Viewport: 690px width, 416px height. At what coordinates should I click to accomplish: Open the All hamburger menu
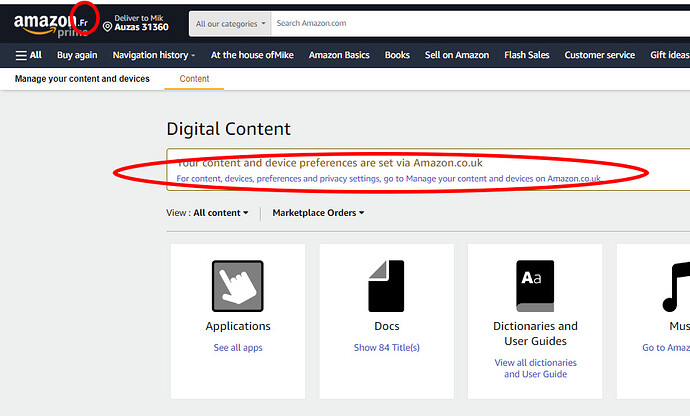[29, 55]
